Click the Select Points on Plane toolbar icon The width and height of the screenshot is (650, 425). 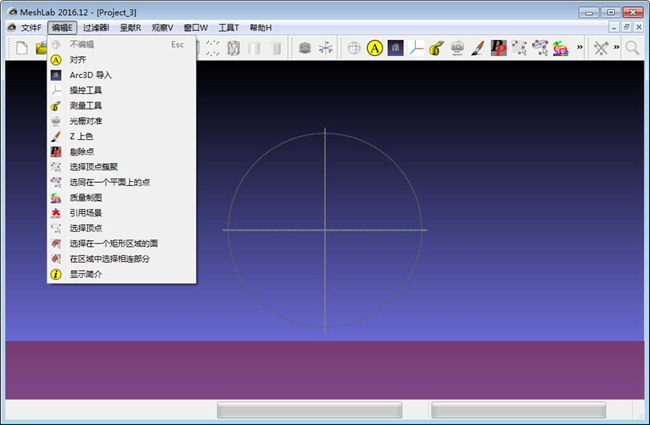click(540, 48)
